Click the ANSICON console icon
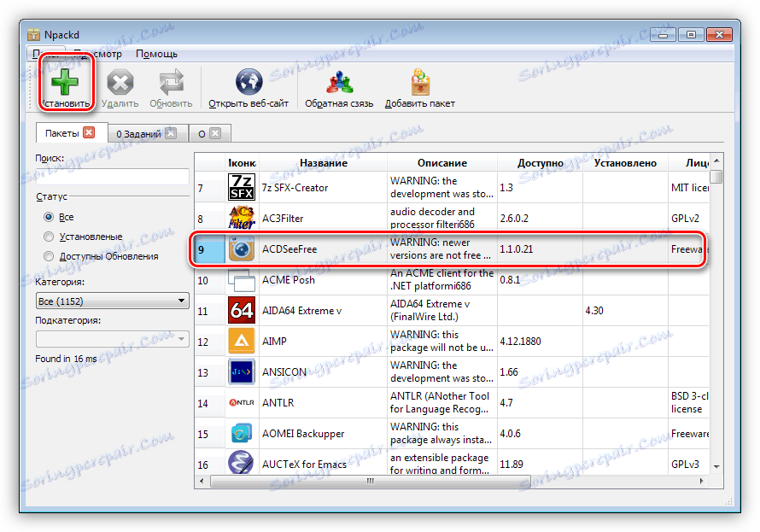Image resolution: width=760 pixels, height=532 pixels. click(x=242, y=371)
